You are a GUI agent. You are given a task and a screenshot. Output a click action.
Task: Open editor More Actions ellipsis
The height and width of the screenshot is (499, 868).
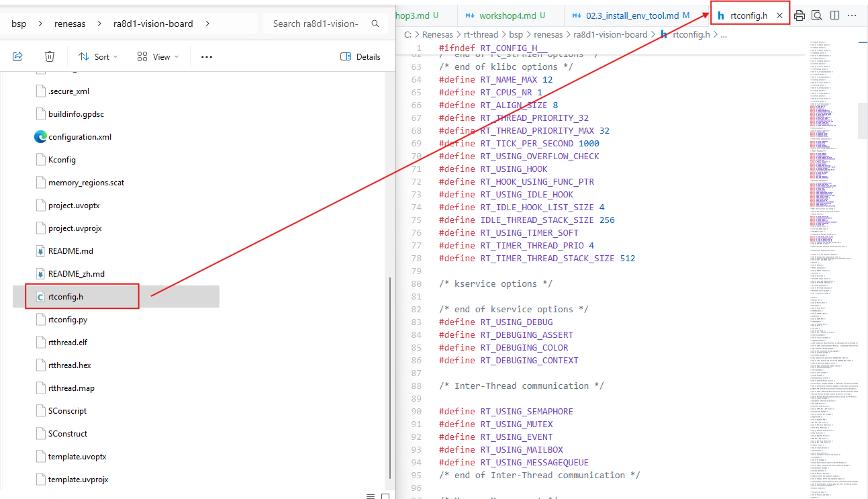(852, 15)
